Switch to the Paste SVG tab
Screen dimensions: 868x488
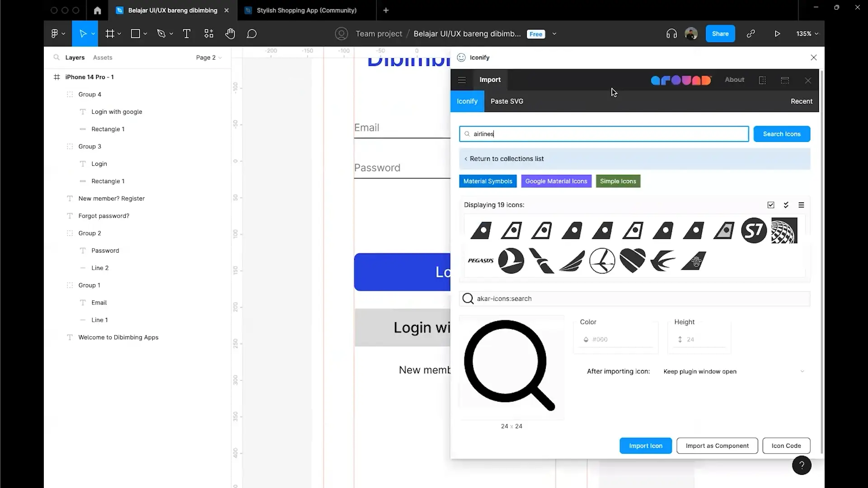[507, 101]
